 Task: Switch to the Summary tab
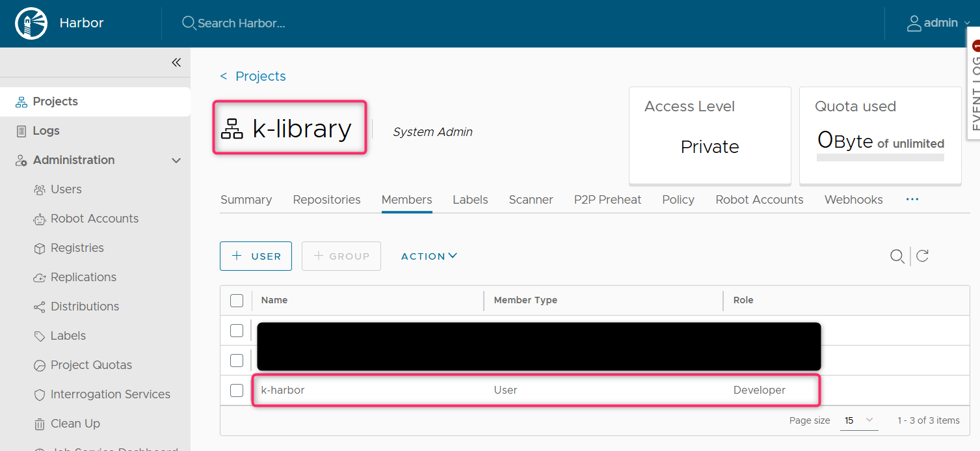[246, 200]
